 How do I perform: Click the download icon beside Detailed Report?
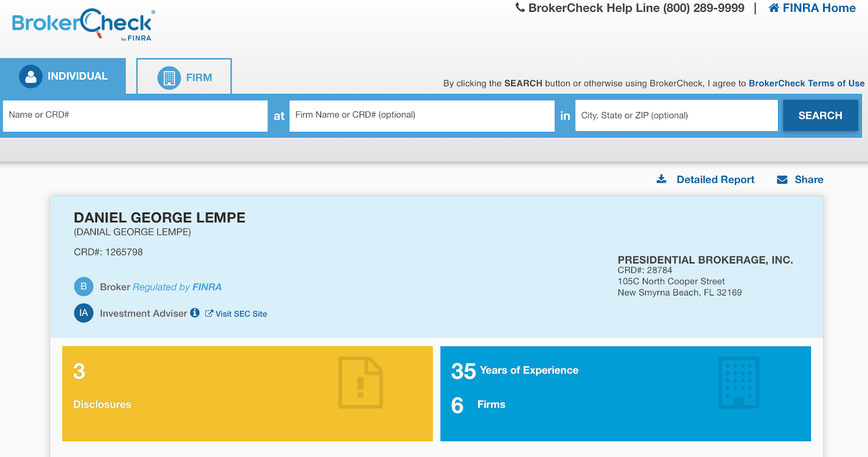(x=661, y=179)
